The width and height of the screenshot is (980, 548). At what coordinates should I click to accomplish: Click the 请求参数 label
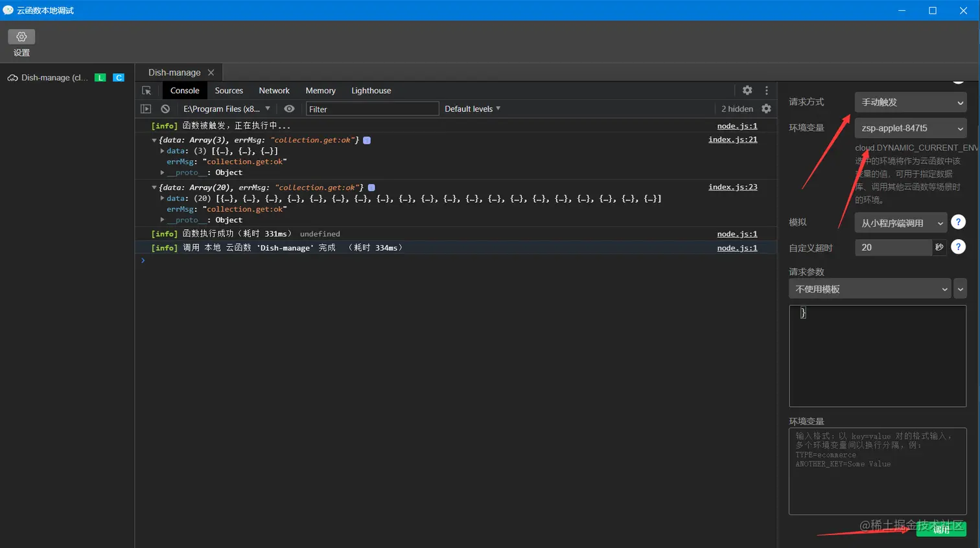point(806,272)
